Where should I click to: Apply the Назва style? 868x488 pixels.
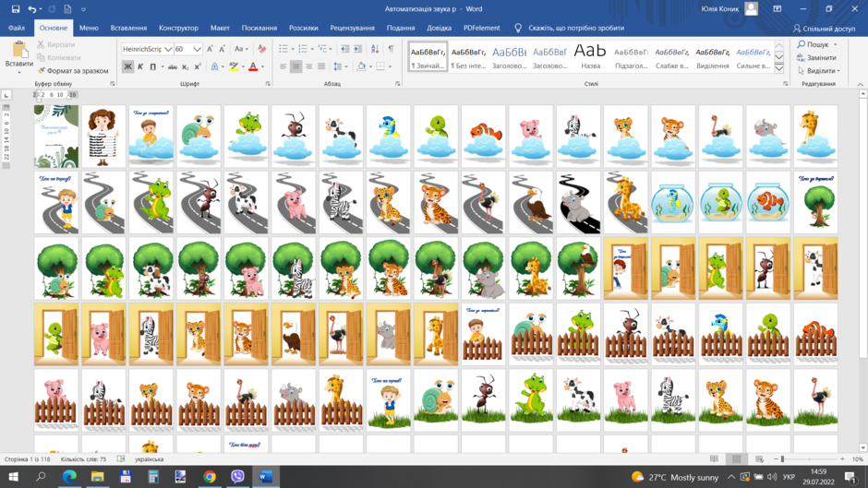click(x=590, y=56)
